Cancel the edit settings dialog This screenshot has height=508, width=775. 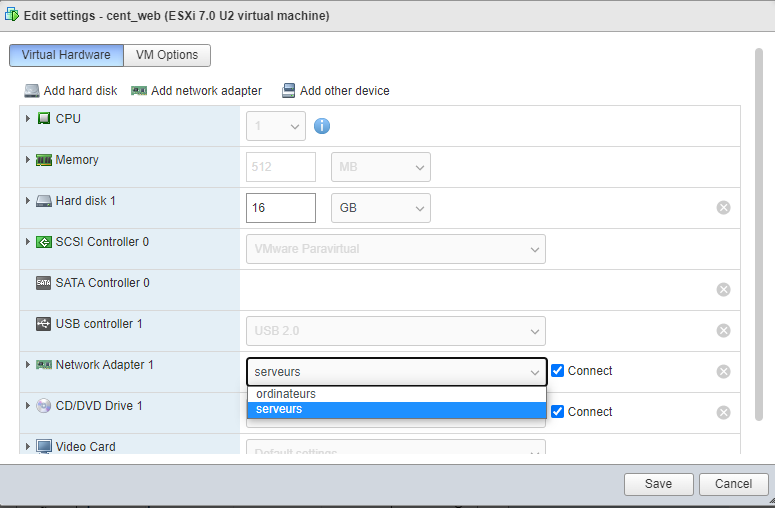click(733, 484)
